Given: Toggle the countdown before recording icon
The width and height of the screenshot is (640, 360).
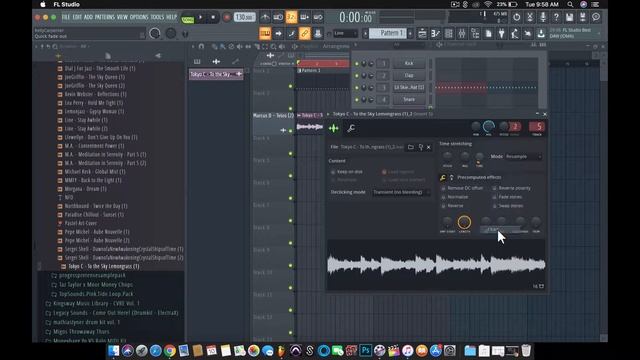Looking at the screenshot, I should [291, 17].
